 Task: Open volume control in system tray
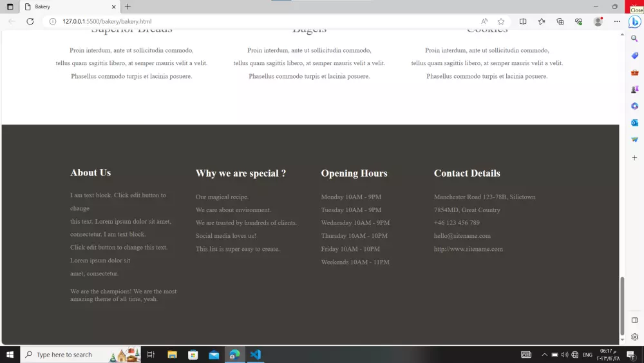pyautogui.click(x=565, y=355)
